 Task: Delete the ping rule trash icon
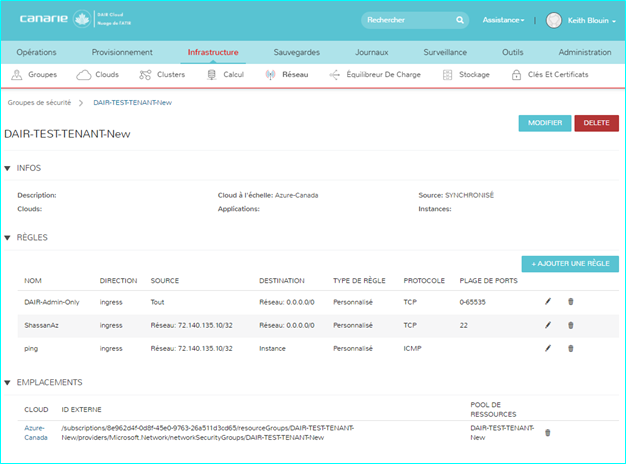(x=571, y=348)
